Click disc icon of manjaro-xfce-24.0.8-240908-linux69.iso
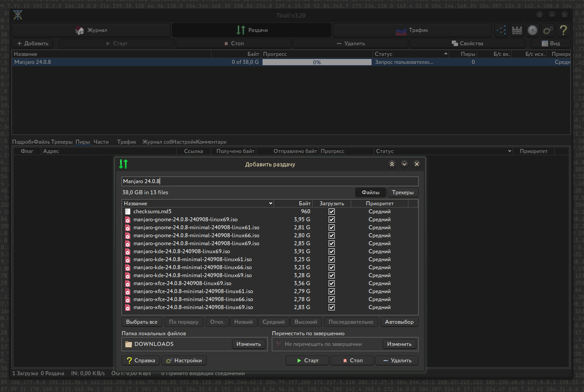This screenshot has height=392, width=584. pyautogui.click(x=128, y=283)
